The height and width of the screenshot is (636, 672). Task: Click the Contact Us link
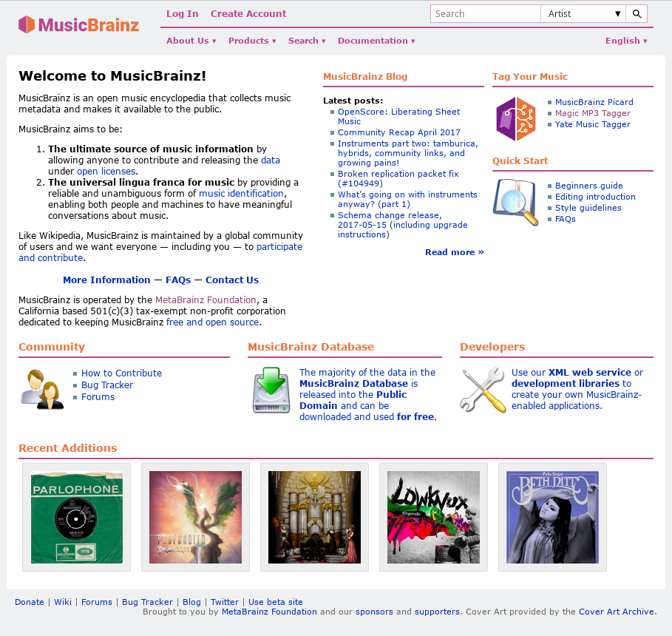click(x=232, y=280)
